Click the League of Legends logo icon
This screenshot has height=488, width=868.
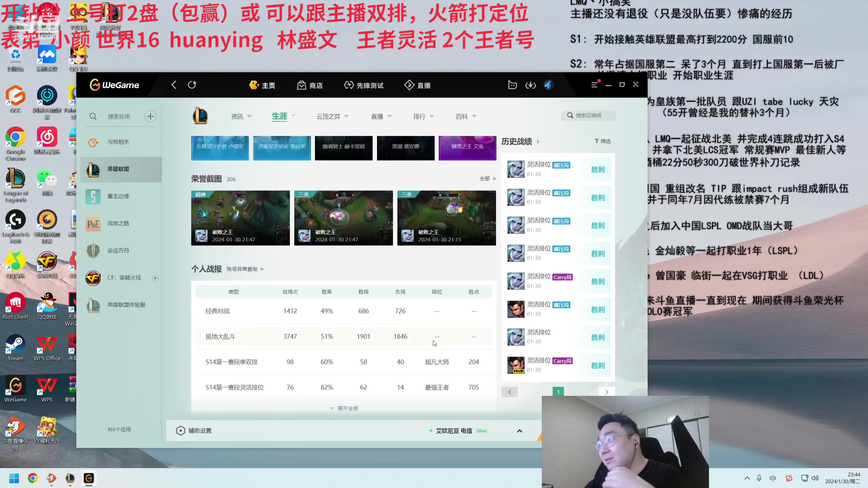click(x=200, y=116)
